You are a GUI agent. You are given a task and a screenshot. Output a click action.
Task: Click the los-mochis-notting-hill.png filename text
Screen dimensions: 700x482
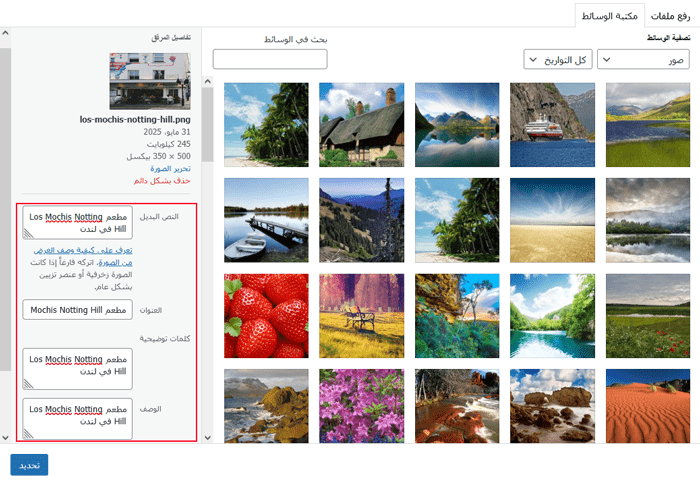tap(135, 119)
